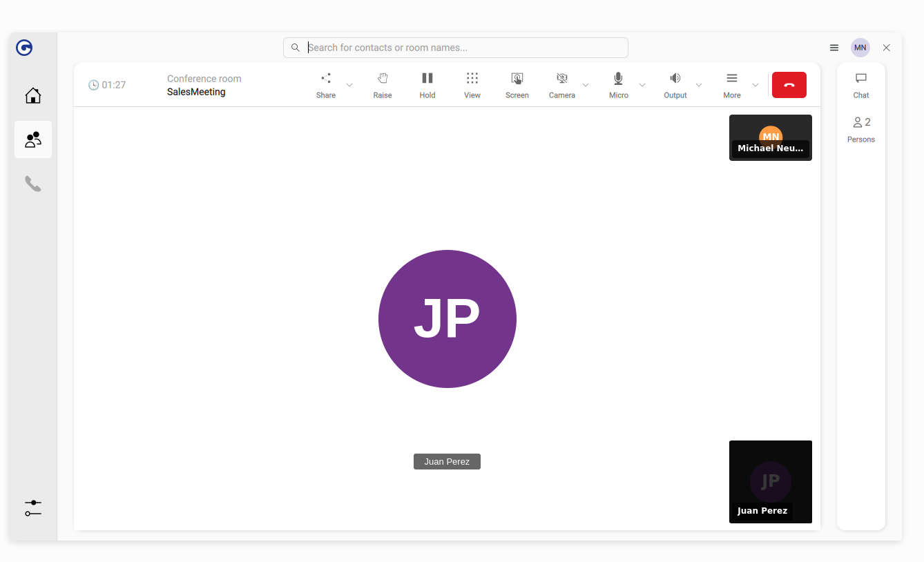Open the Persons participant list

coord(860,129)
